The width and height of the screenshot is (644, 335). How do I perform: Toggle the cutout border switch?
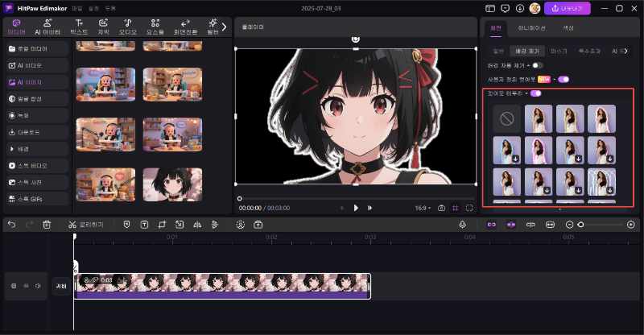pos(535,93)
